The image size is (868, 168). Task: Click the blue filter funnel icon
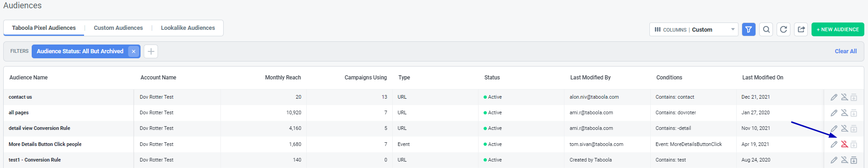tap(749, 29)
